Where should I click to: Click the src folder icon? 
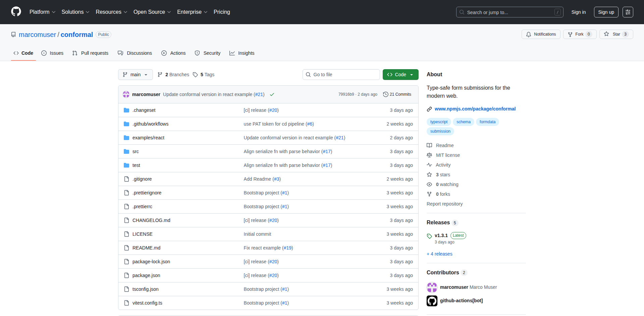[x=126, y=151]
